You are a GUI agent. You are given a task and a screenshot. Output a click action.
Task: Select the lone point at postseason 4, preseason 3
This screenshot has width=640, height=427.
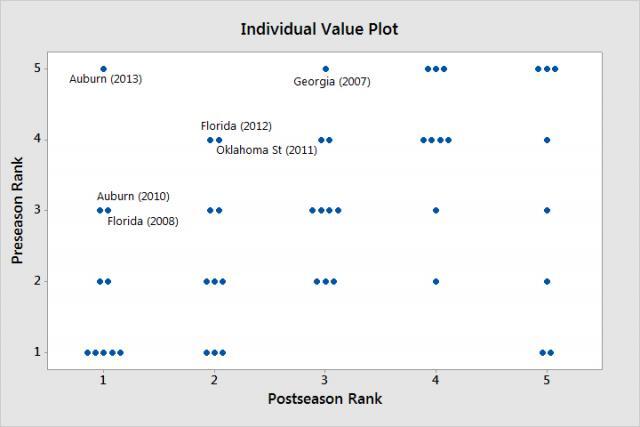click(436, 210)
